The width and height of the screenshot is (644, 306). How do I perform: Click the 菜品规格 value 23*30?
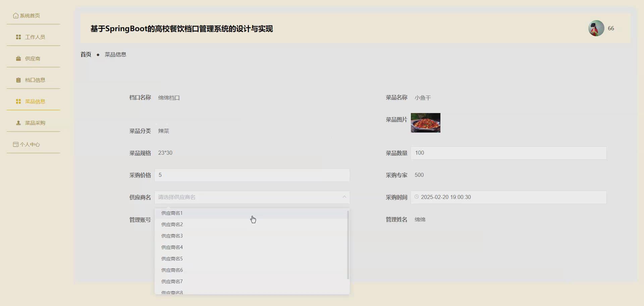(165, 153)
